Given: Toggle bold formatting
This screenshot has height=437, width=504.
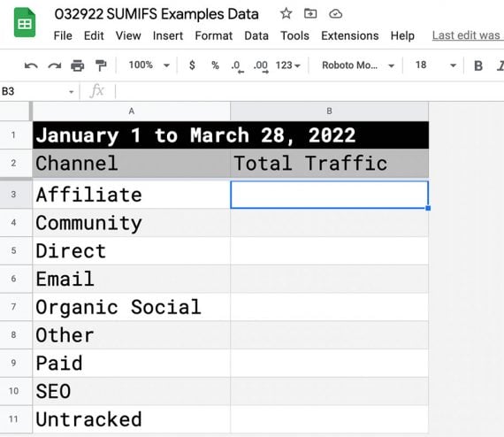Looking at the screenshot, I should tap(478, 65).
